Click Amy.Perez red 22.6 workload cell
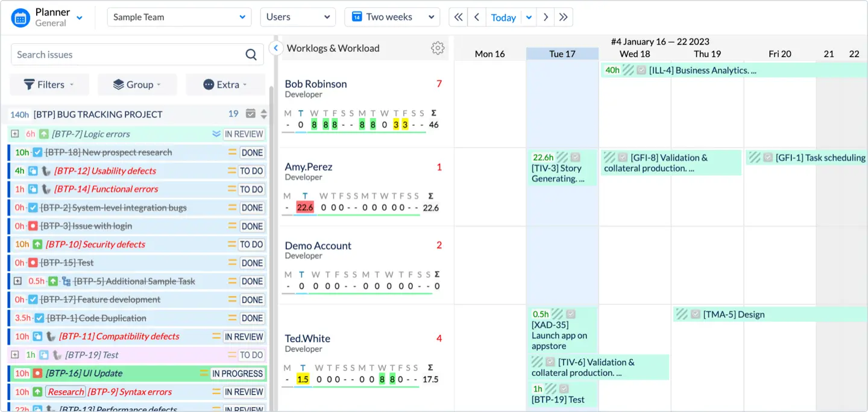Viewport: 868px width, 412px height. pos(305,208)
